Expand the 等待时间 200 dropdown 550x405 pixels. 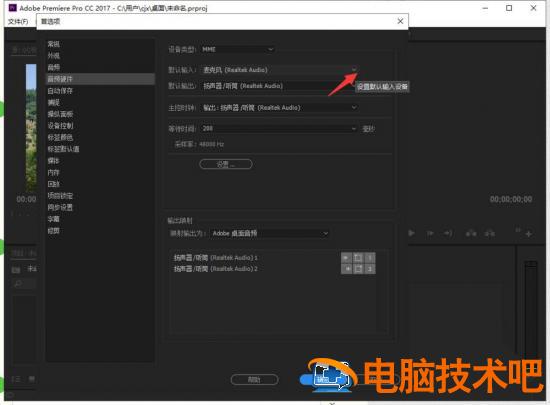[279, 129]
